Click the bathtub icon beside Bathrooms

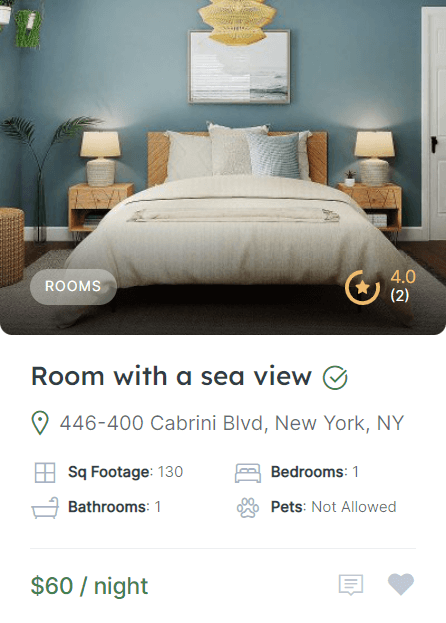(45, 507)
